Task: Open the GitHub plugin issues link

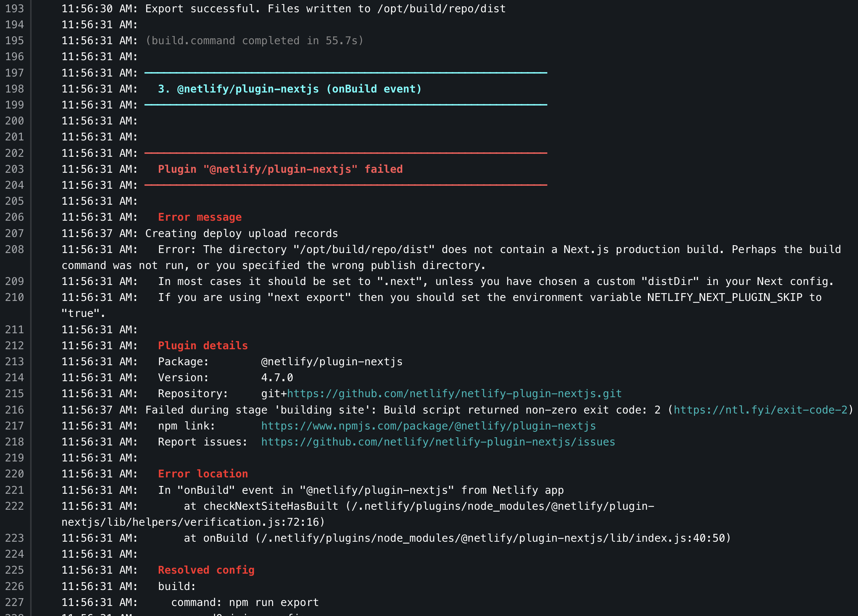Action: (x=438, y=442)
